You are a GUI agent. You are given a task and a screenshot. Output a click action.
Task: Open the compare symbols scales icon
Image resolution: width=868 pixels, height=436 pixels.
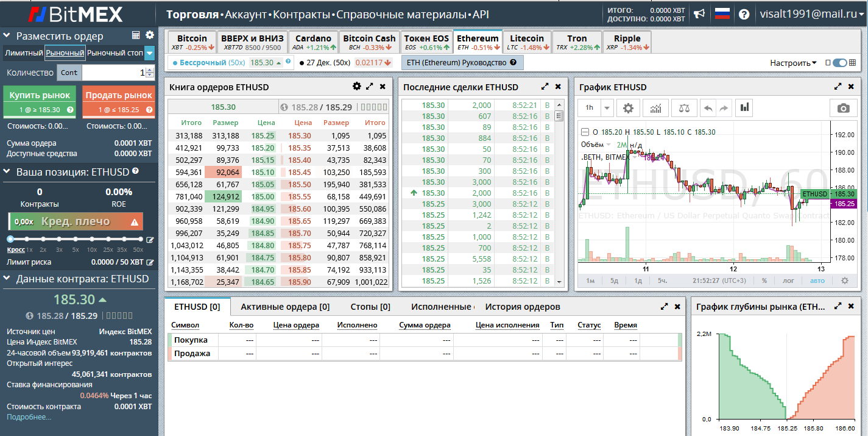coord(685,108)
